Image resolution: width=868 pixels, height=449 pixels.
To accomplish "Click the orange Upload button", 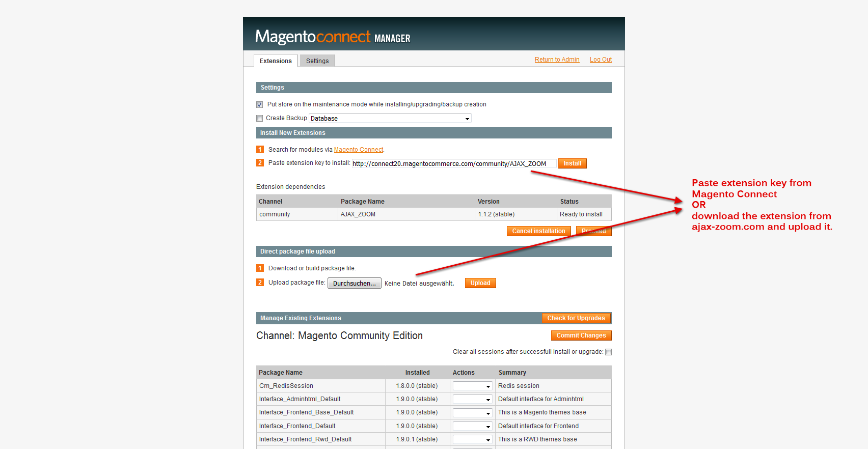I will [x=480, y=283].
